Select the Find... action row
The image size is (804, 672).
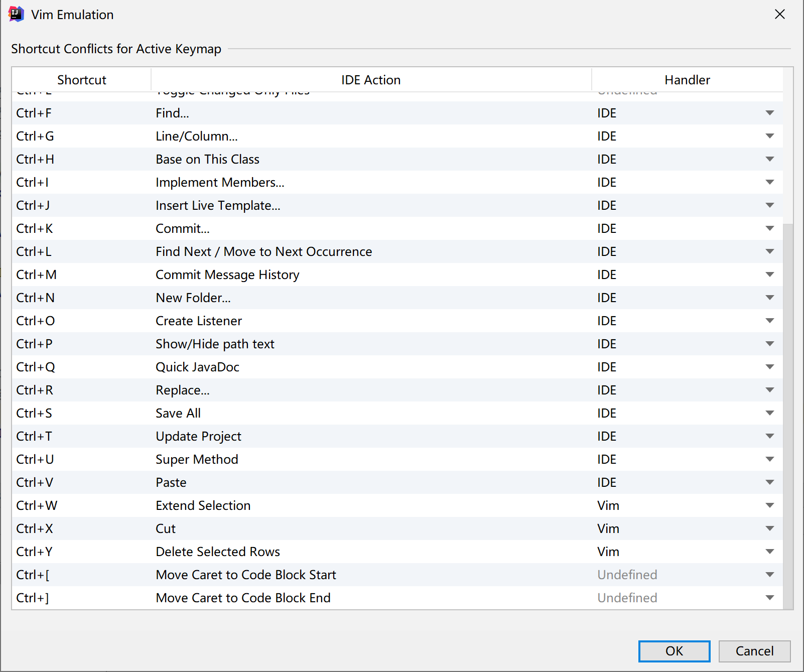pyautogui.click(x=397, y=113)
